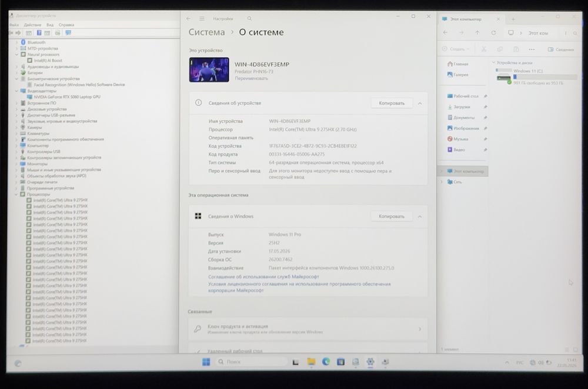Click the Explorer Up directory arrow

click(x=477, y=33)
